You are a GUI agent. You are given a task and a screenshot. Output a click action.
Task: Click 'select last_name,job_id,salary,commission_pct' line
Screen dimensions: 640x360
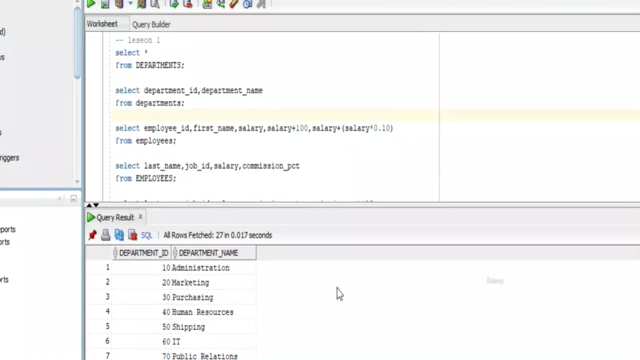(x=207, y=166)
